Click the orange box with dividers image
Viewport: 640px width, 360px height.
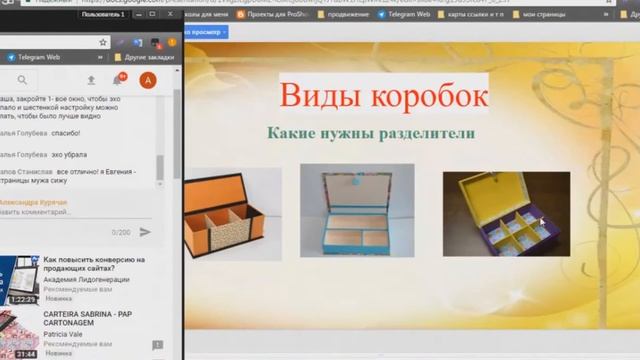pos(233,214)
